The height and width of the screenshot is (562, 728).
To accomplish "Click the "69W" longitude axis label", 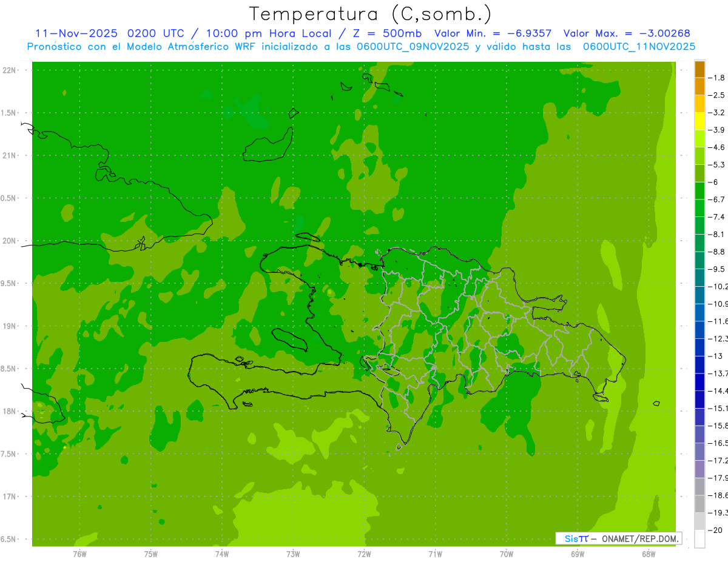I will coord(578,554).
